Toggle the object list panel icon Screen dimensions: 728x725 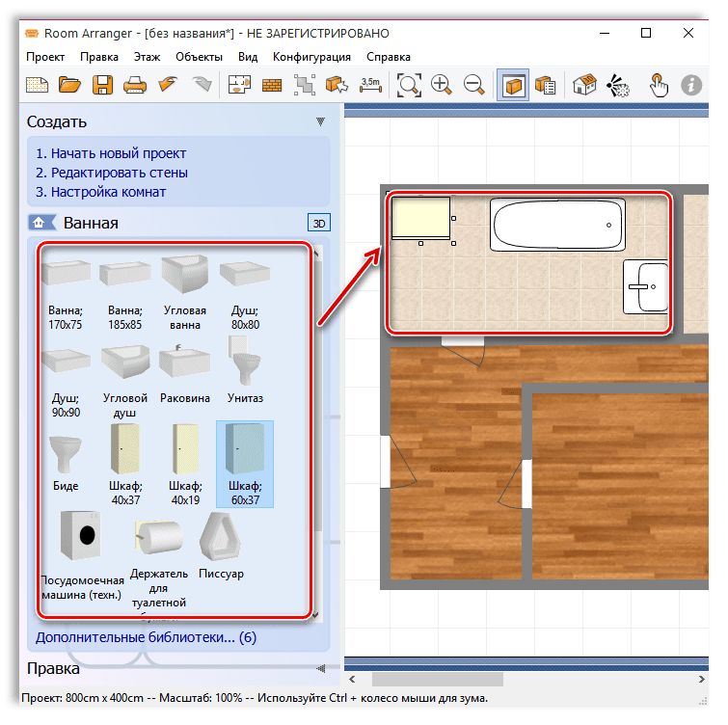tap(545, 85)
